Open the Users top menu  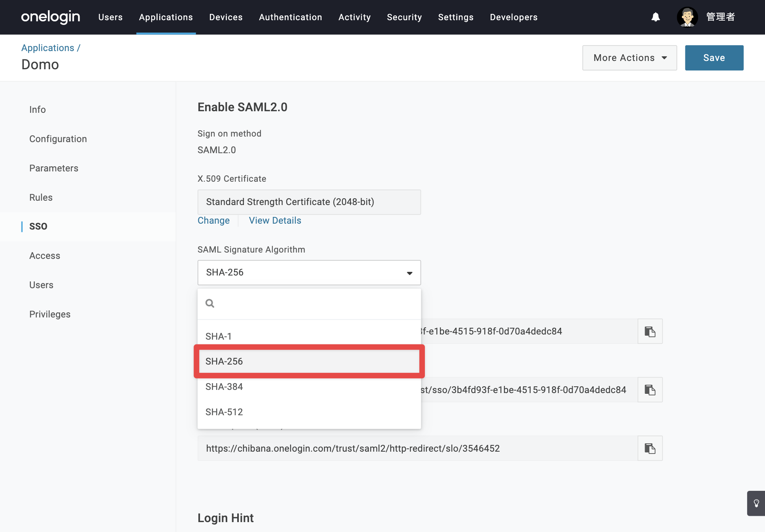[x=110, y=17]
